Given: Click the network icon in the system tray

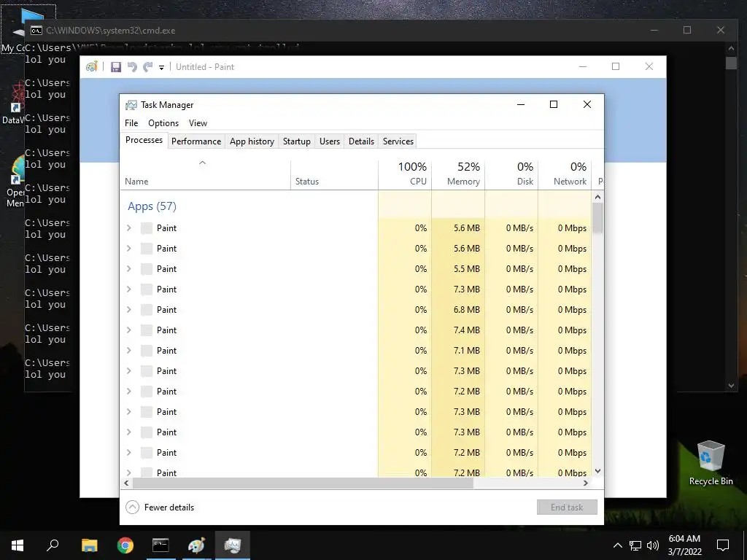Looking at the screenshot, I should (635, 545).
